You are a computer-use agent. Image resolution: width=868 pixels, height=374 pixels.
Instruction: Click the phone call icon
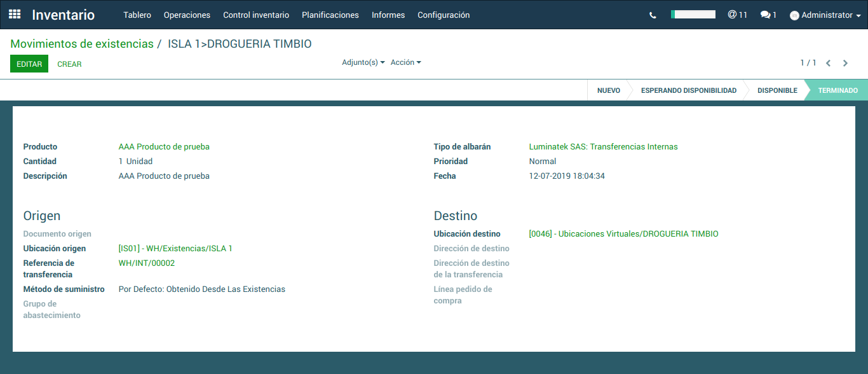(x=653, y=15)
